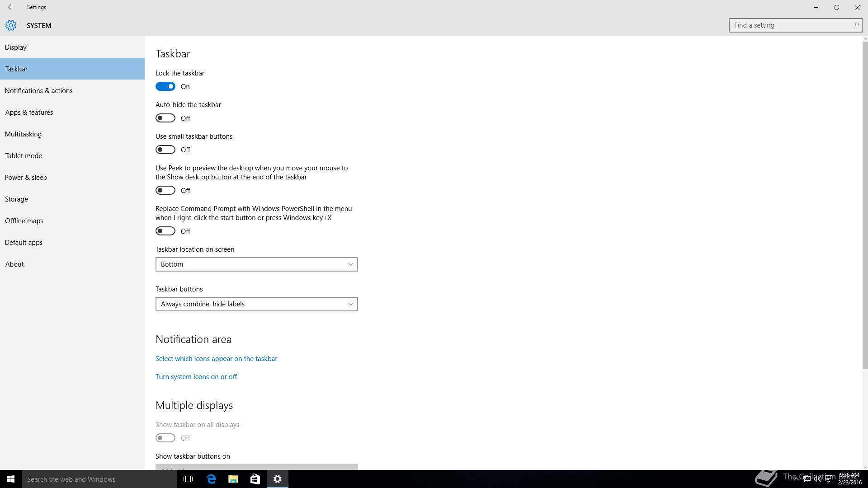Open Taskbar location on screen dropdown
This screenshot has height=488, width=868.
click(x=256, y=264)
